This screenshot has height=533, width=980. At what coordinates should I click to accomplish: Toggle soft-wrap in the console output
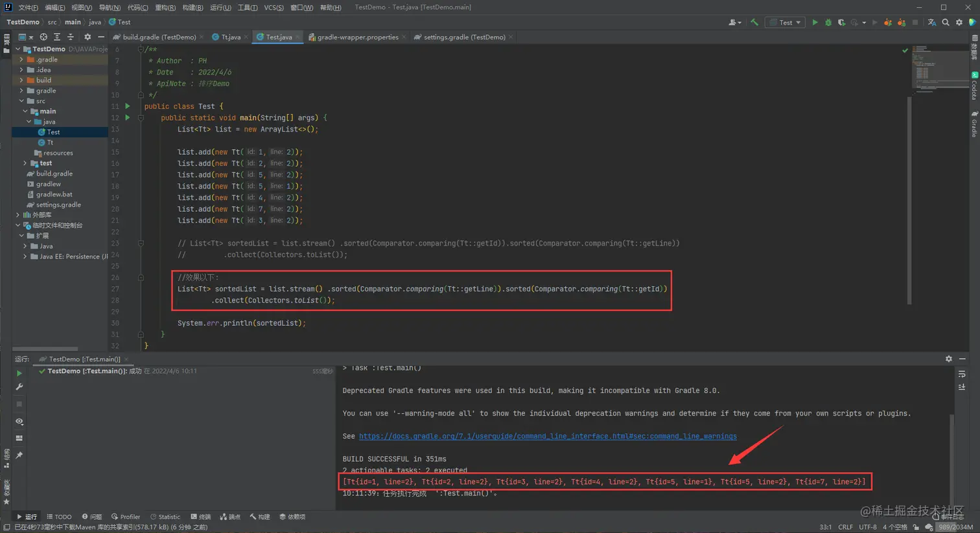click(x=962, y=374)
